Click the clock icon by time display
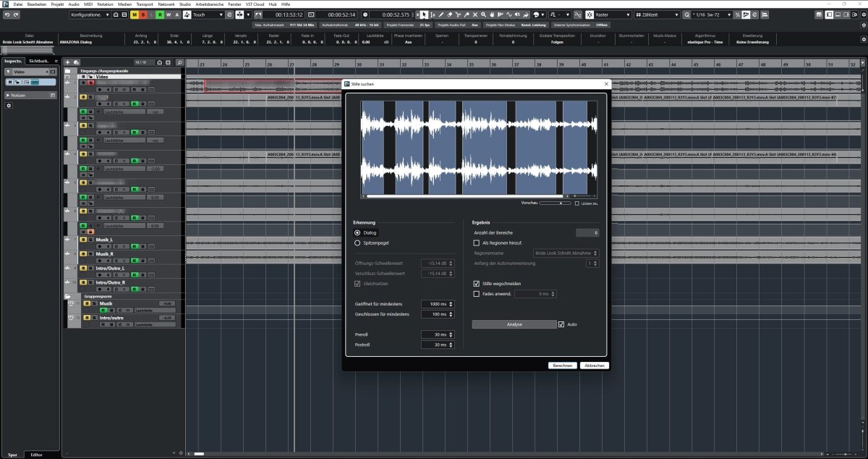This screenshot has height=459, width=868. pos(365,14)
